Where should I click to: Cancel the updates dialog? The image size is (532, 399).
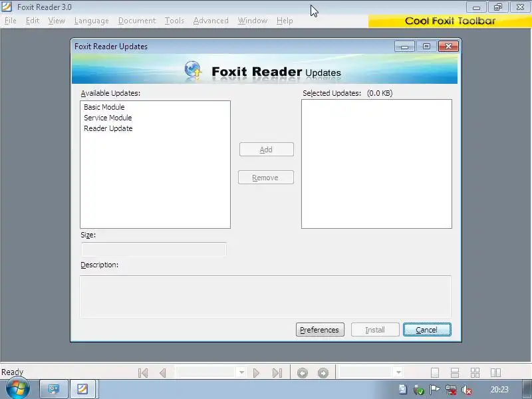coord(427,330)
